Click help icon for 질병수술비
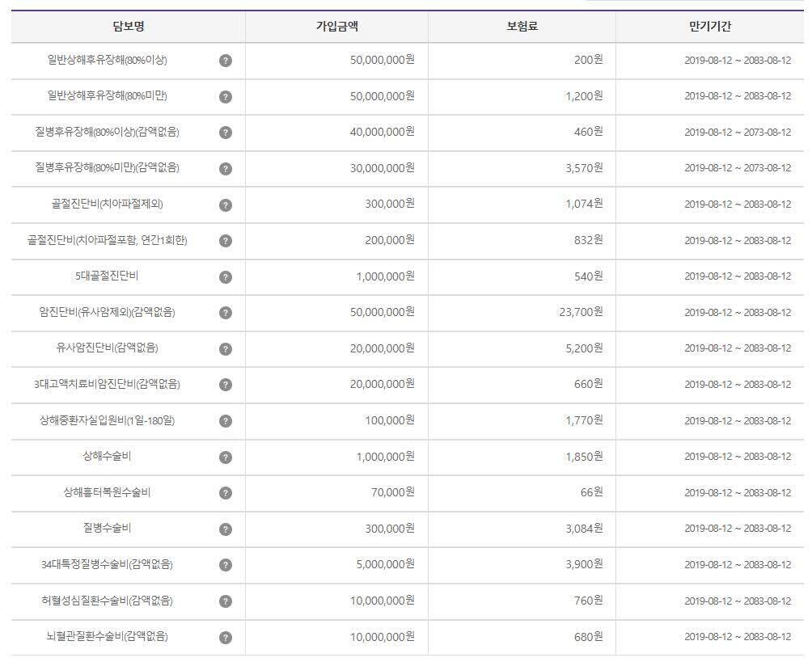The height and width of the screenshot is (662, 812). (226, 529)
